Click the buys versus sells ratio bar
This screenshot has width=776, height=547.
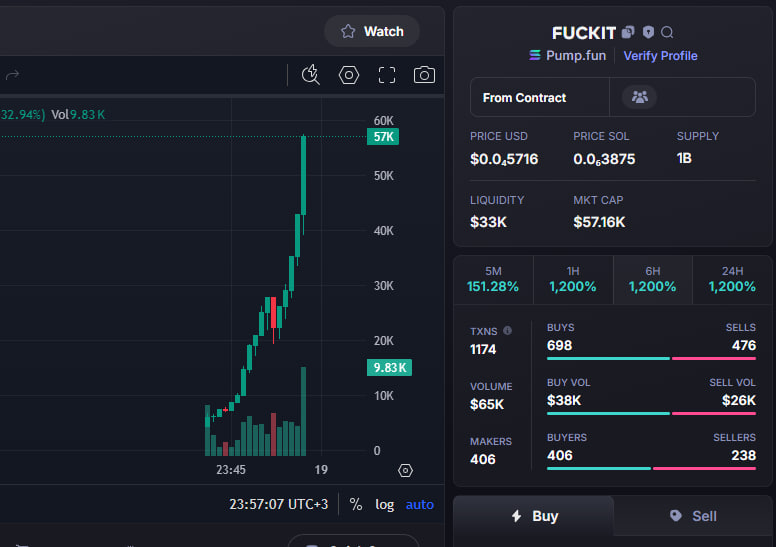[x=651, y=358]
